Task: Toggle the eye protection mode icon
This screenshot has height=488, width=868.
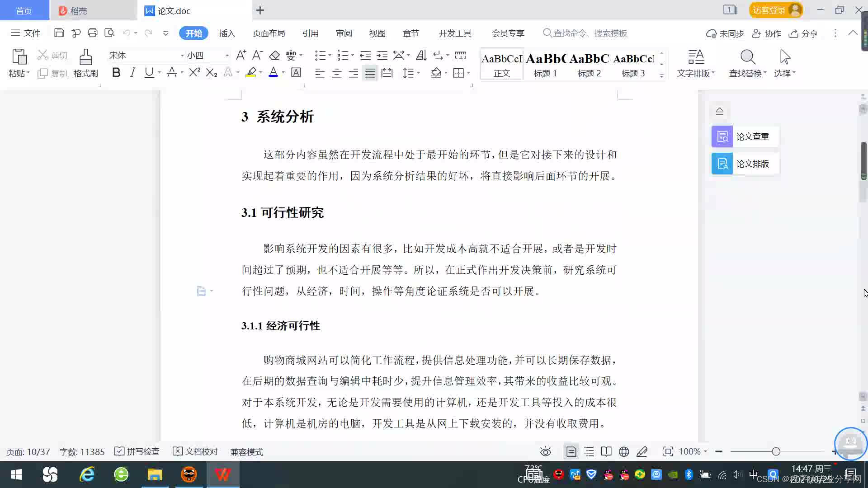Action: coord(545,451)
